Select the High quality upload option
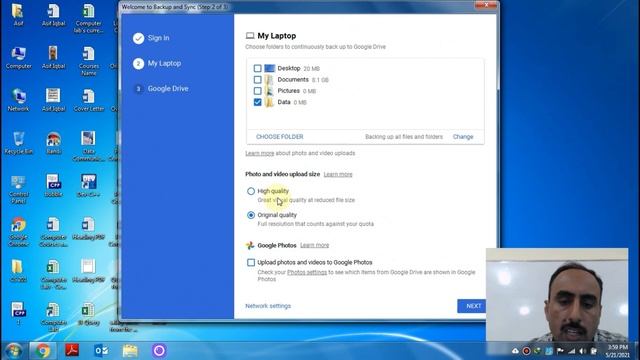Viewport: 640px width, 360px height. click(x=251, y=191)
